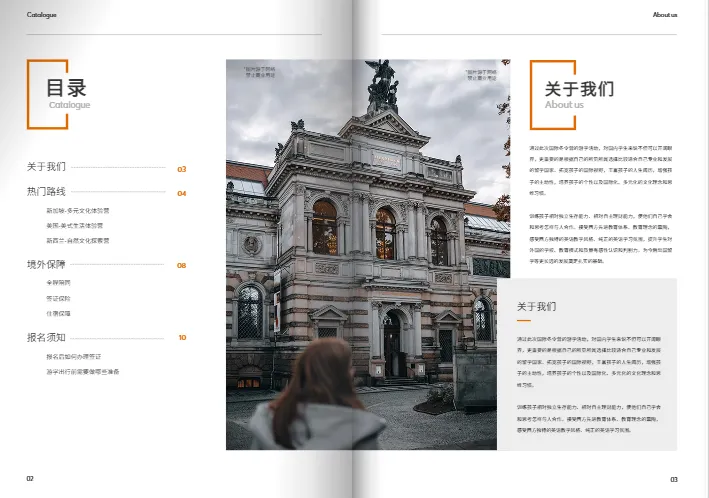The width and height of the screenshot is (709, 498).
Task: Click the 游学出行前需要做哪些准备 sub-item
Action: coord(83,371)
